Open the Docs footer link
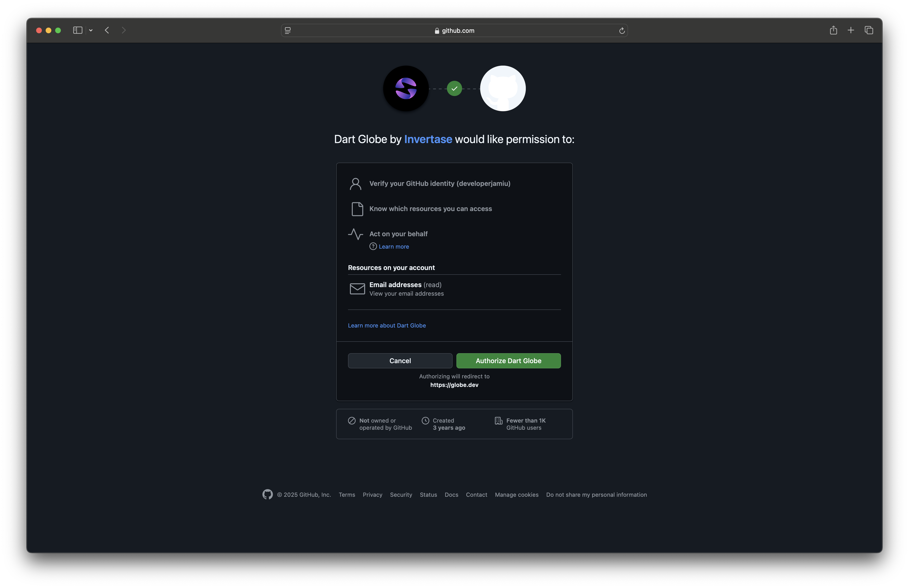This screenshot has height=588, width=909. click(451, 495)
